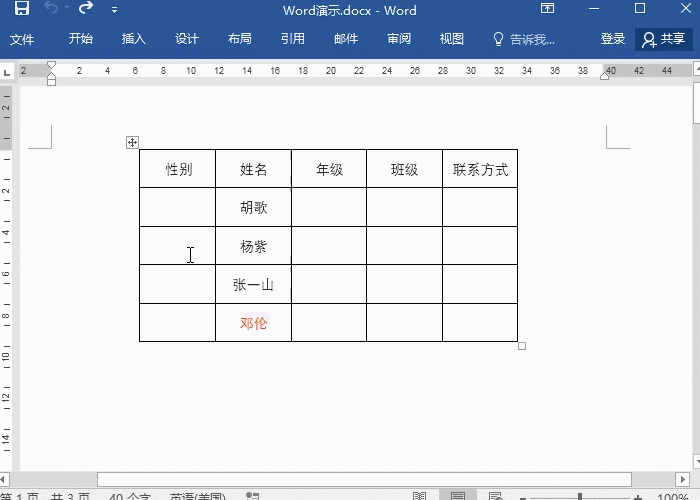Click the zoom in plus button
This screenshot has width=700, height=500.
click(x=638, y=497)
